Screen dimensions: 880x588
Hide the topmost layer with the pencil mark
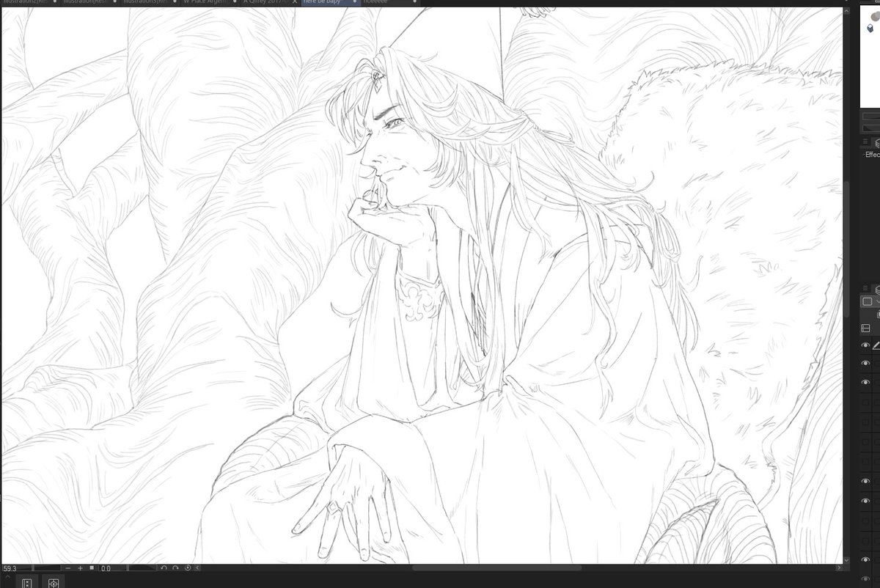tap(865, 345)
